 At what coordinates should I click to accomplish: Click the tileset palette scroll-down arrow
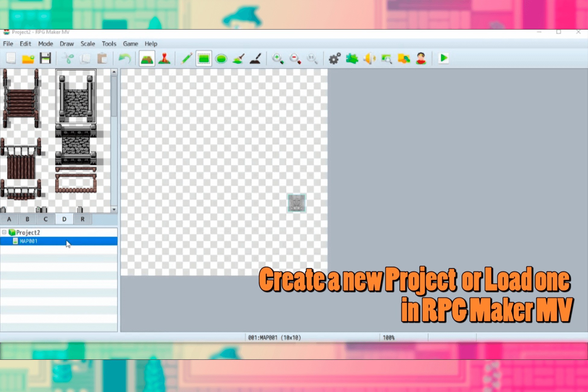pyautogui.click(x=114, y=209)
